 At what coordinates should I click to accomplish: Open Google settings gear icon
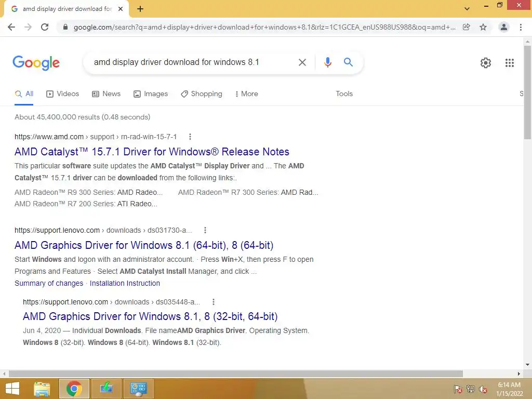[486, 63]
